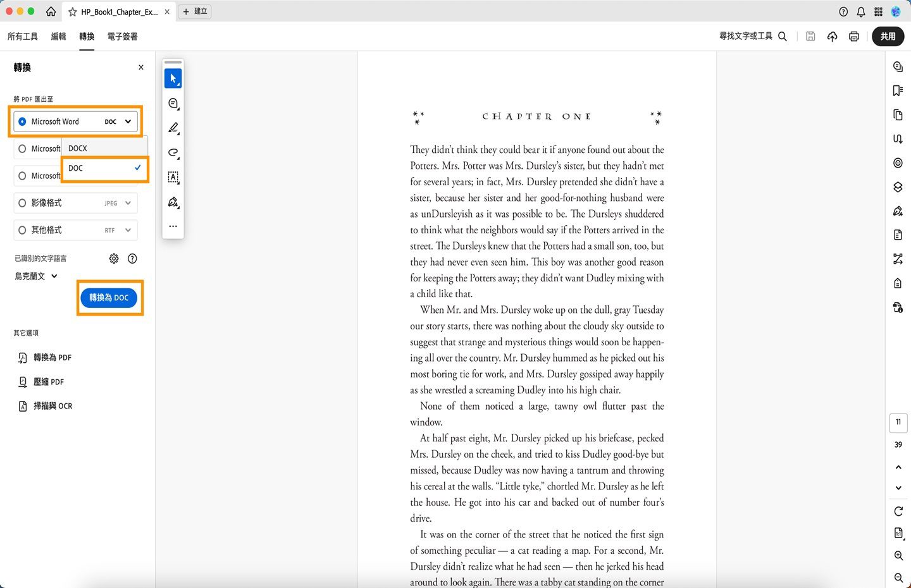Open the Comments panel on the right
This screenshot has height=588, width=911.
[898, 66]
